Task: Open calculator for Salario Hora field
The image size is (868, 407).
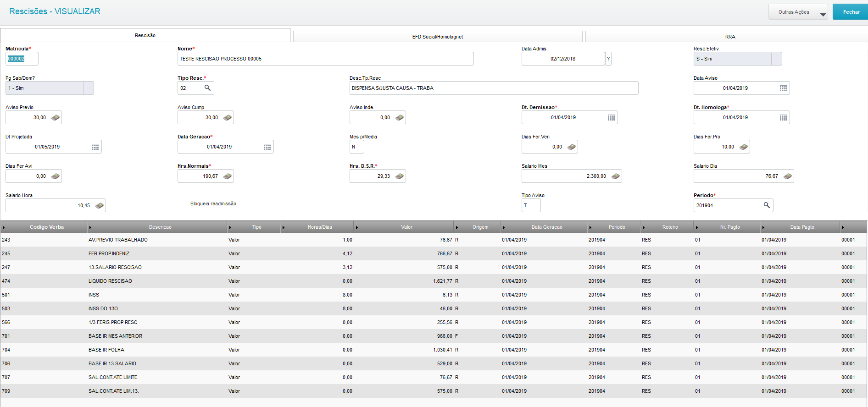Action: [100, 206]
